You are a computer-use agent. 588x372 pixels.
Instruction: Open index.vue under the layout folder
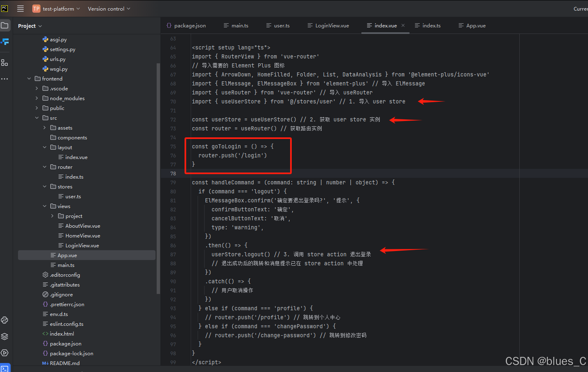(x=73, y=157)
